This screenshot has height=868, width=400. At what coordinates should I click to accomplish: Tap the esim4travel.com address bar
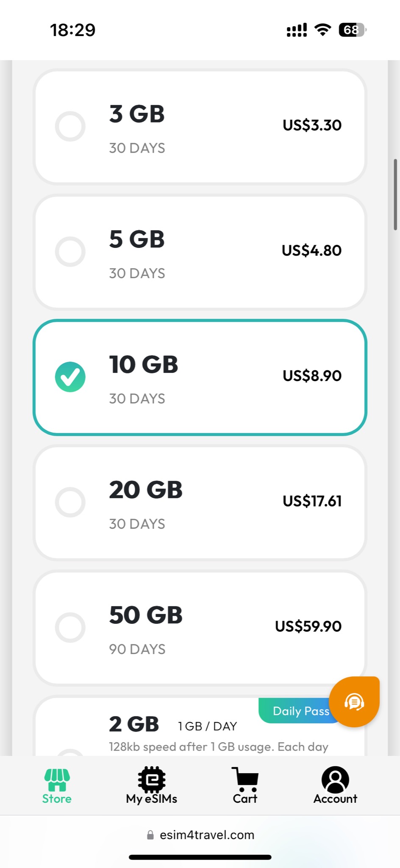point(207,835)
